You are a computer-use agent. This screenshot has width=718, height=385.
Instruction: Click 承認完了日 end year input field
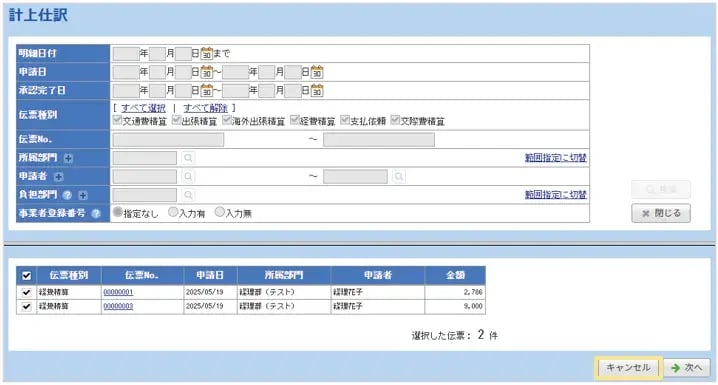(x=236, y=91)
